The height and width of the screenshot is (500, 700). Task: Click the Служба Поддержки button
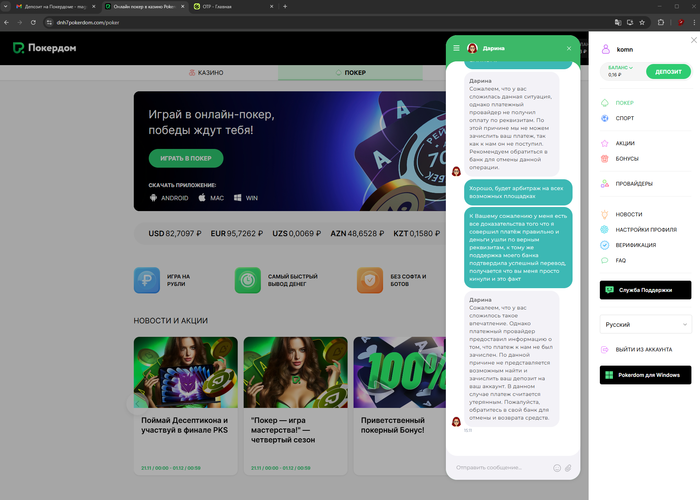(x=645, y=290)
